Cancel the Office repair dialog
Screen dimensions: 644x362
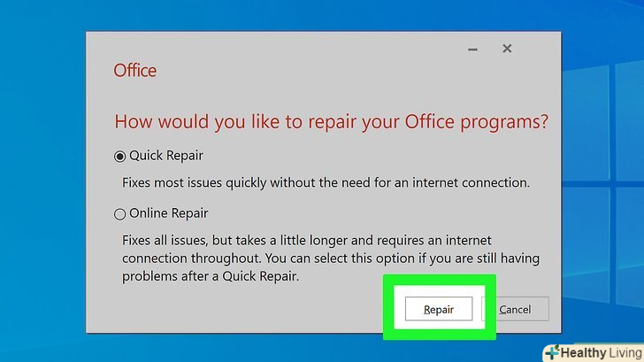click(515, 309)
